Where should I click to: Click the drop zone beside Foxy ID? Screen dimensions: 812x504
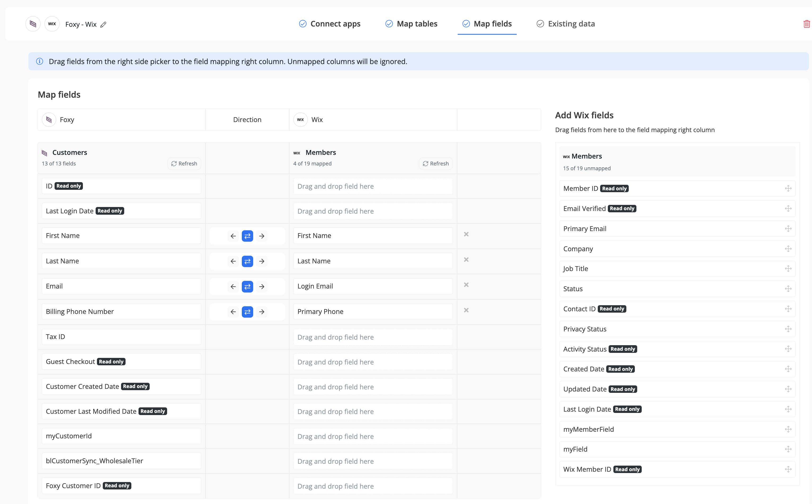[373, 186]
